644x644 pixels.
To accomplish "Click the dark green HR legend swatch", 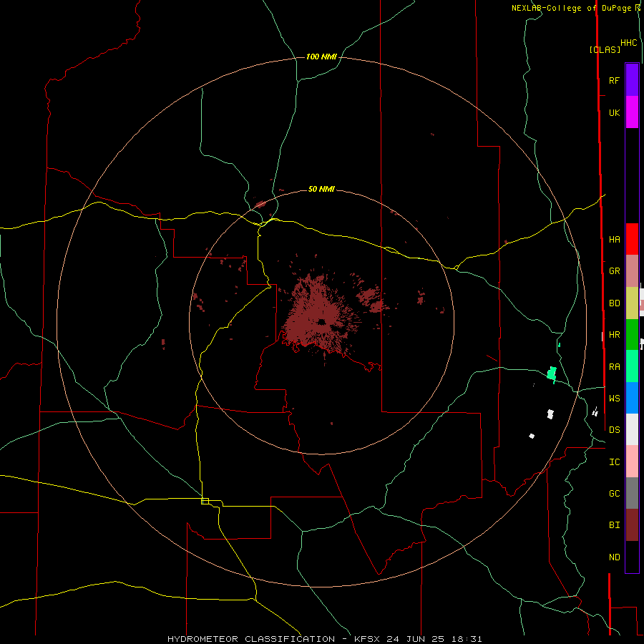I will tap(632, 335).
